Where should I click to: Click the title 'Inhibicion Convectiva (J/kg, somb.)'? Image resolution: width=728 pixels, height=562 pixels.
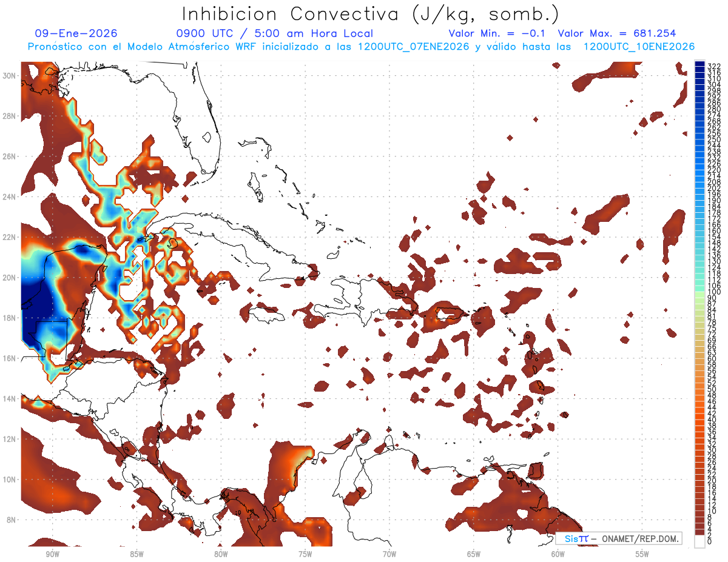coord(371,14)
